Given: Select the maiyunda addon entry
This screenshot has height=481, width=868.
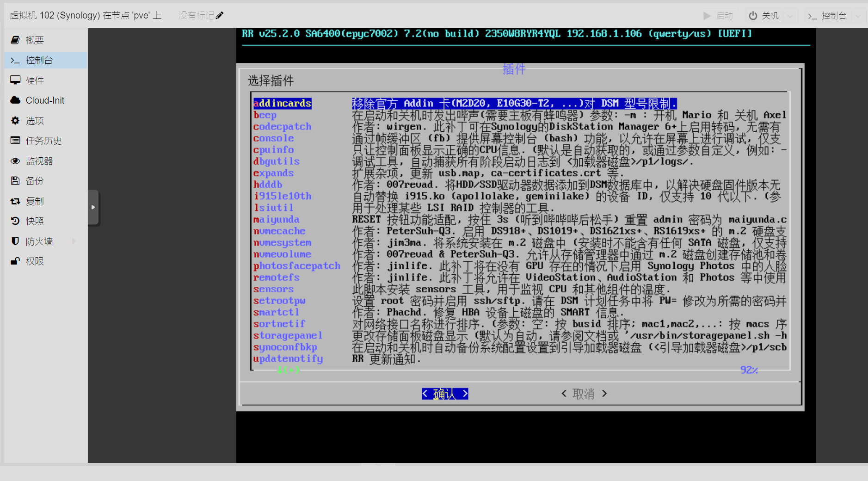Looking at the screenshot, I should click(277, 219).
